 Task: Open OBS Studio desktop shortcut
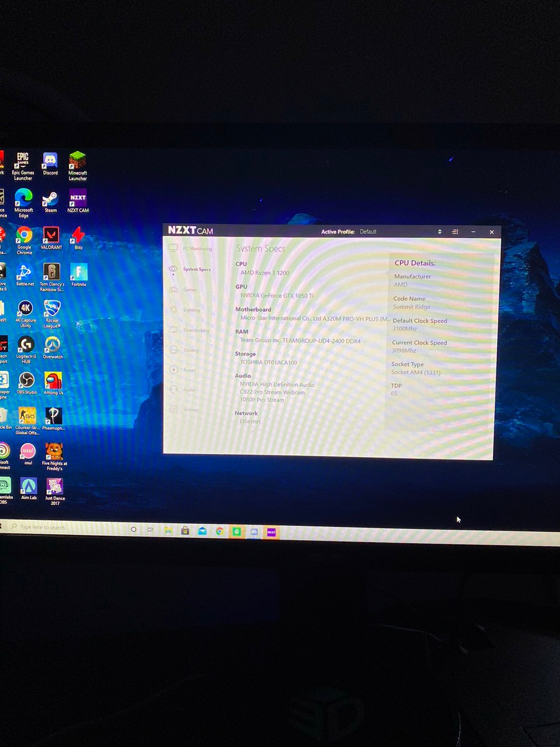[26, 383]
